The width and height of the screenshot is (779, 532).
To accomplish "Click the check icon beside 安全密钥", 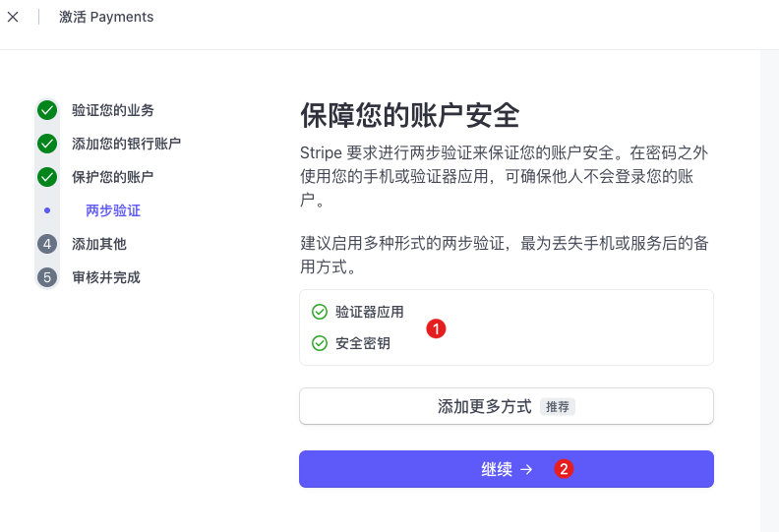I will [x=320, y=343].
